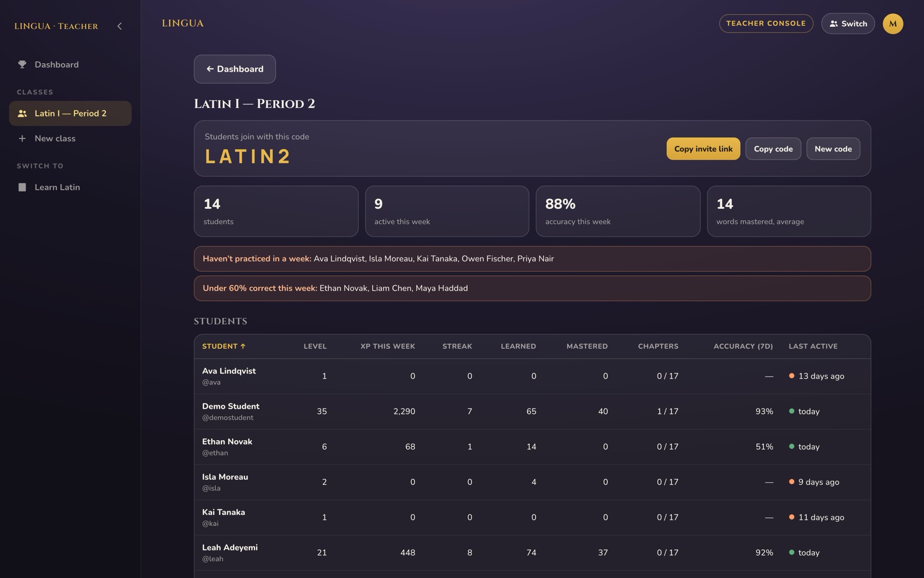Screen dimensions: 924x578
Task: Open Kai Tanaka's student row
Action: coord(532,517)
